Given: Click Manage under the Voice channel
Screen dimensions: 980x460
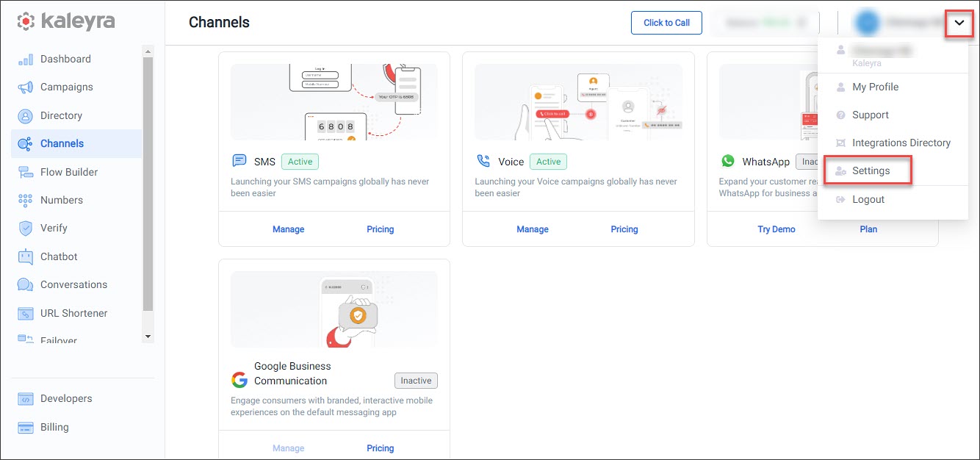Looking at the screenshot, I should pos(533,229).
